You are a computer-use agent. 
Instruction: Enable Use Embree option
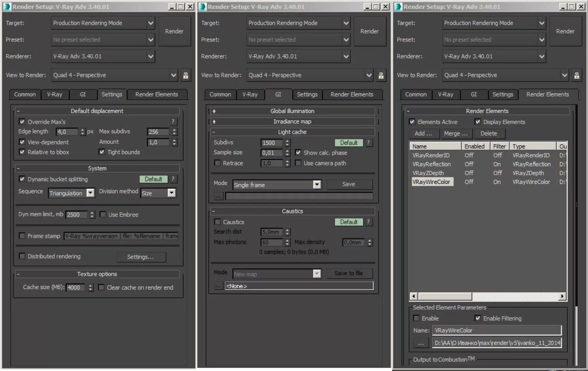pos(103,215)
